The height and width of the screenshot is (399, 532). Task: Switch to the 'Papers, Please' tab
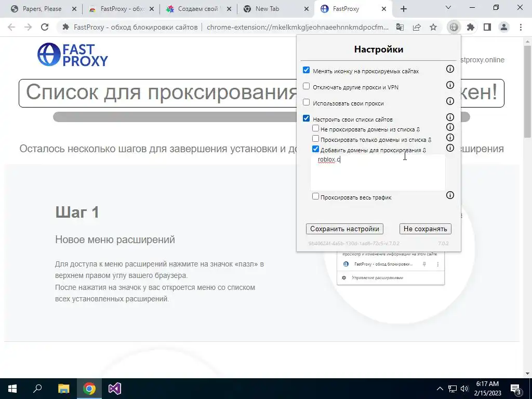(42, 9)
